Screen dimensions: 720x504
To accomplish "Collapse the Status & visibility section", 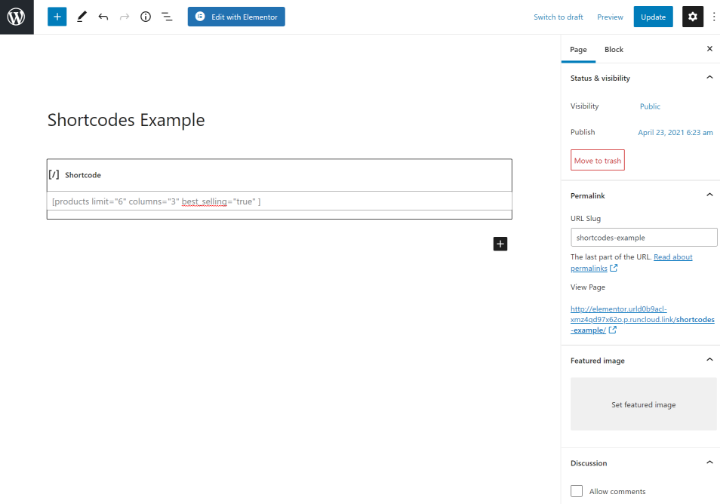I will [x=709, y=78].
